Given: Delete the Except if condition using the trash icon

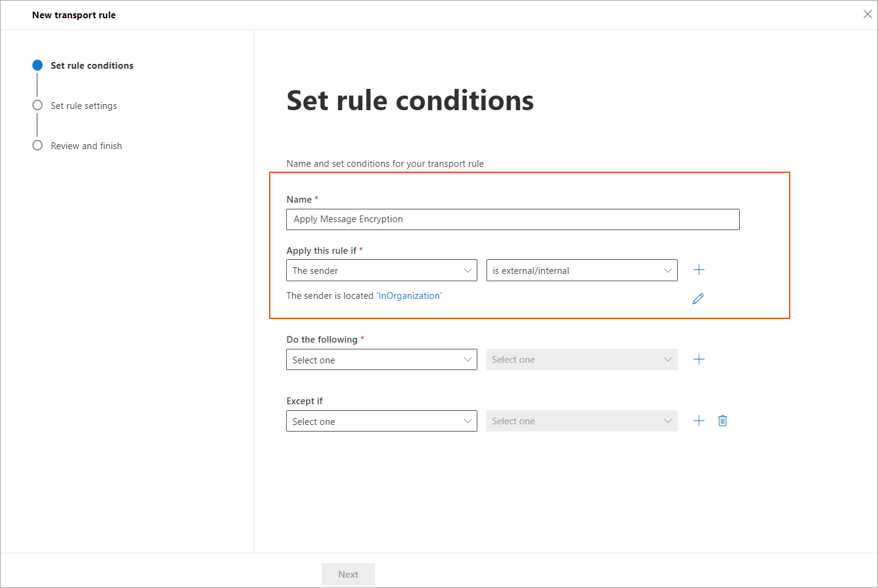Looking at the screenshot, I should pyautogui.click(x=723, y=421).
